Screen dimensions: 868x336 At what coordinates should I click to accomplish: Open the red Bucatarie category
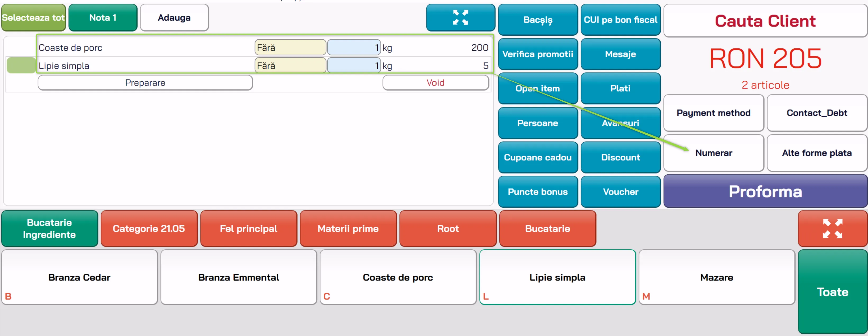pos(547,228)
